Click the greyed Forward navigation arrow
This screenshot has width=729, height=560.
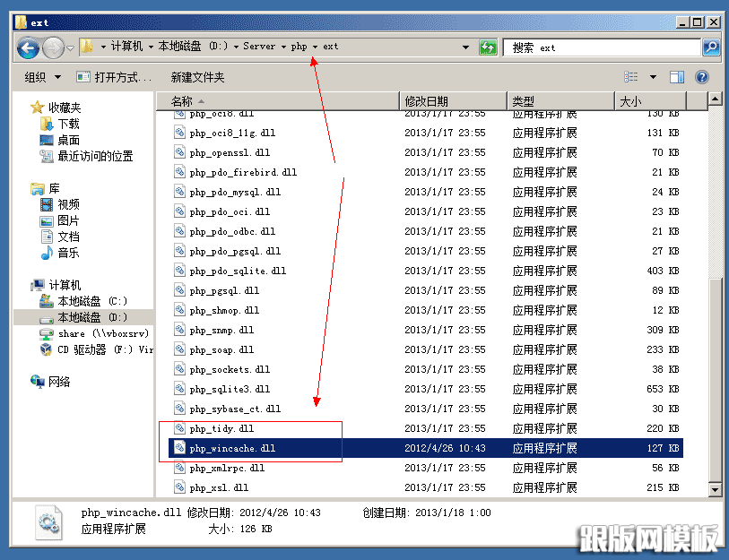[x=53, y=47]
